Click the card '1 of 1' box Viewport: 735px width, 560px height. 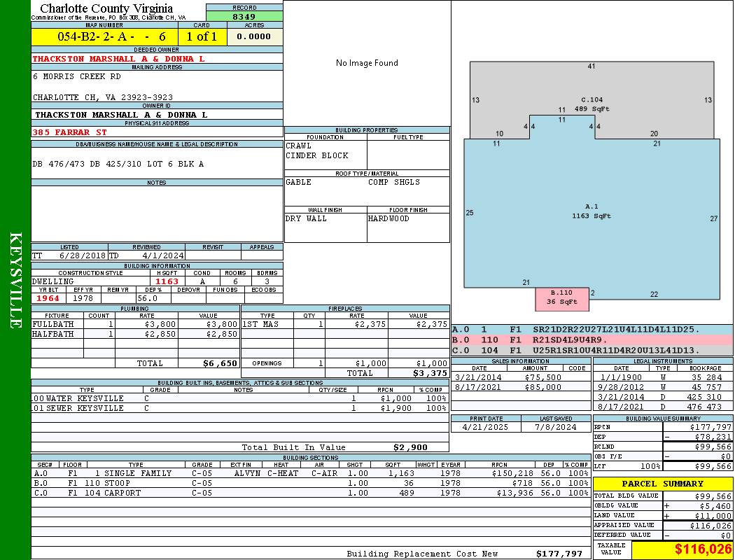(x=202, y=36)
